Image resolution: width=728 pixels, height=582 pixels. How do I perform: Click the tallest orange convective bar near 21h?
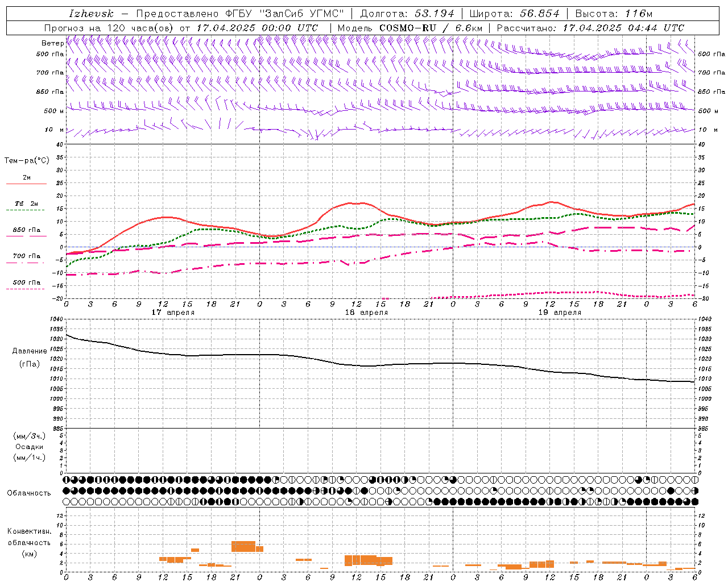click(x=243, y=546)
